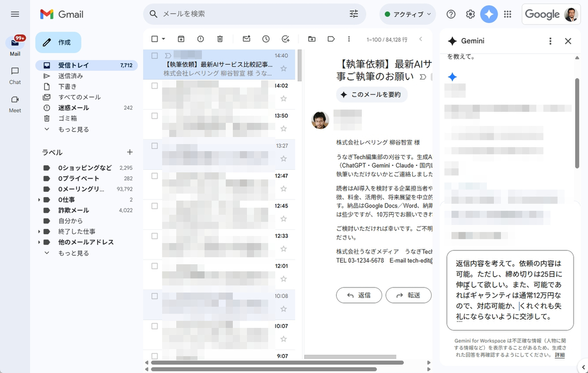
Task: Click the previous page chevron
Action: point(420,39)
